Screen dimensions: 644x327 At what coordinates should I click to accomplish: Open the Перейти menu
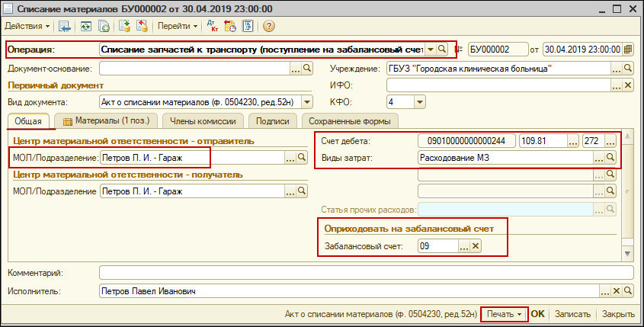pos(178,26)
